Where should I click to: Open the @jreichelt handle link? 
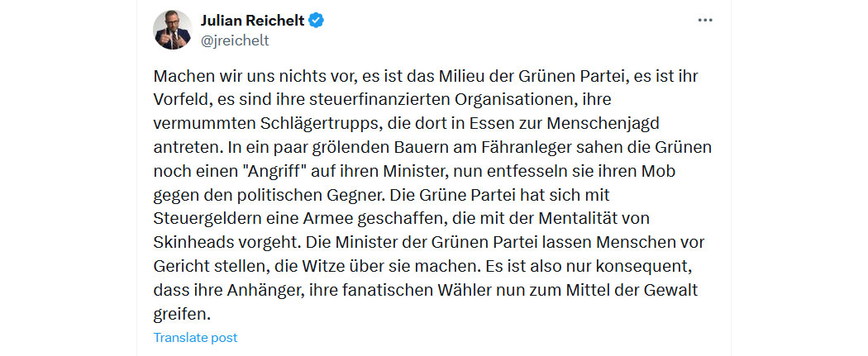[x=235, y=41]
